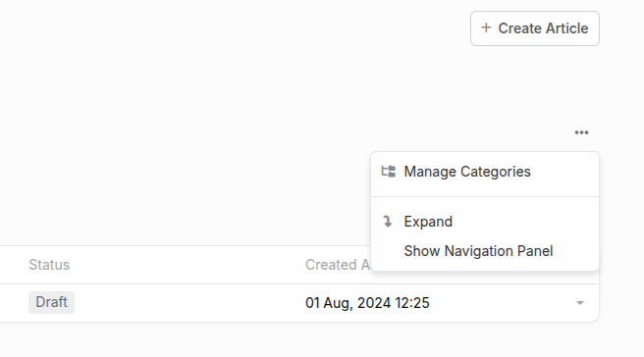Click the Create Article text label
The height and width of the screenshot is (357, 644).
click(543, 28)
